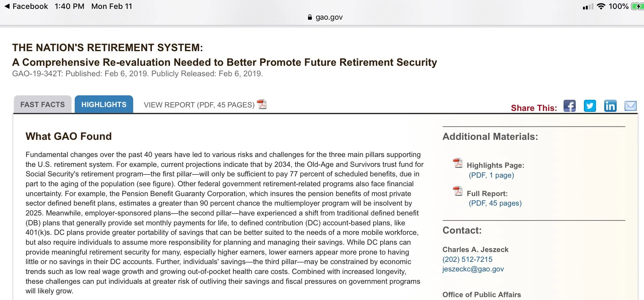644x300 pixels.
Task: Open the Full Report 45 pages link
Action: [495, 203]
